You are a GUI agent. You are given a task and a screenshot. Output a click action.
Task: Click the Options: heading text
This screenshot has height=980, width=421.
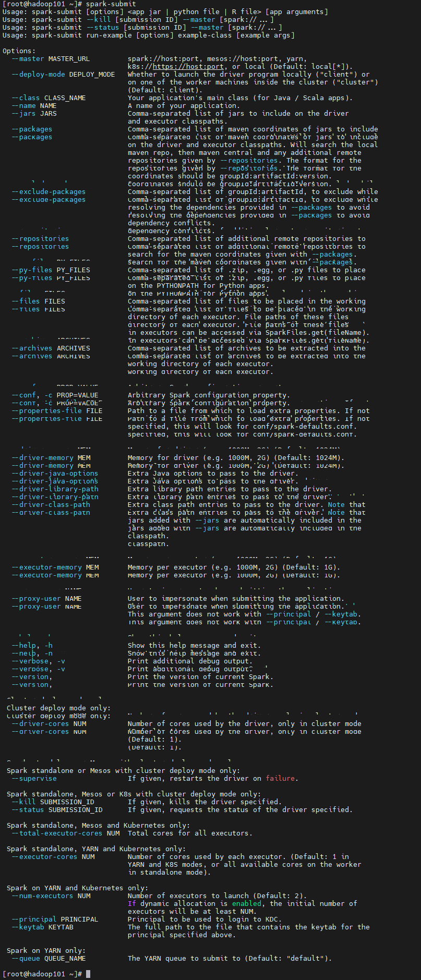[19, 51]
